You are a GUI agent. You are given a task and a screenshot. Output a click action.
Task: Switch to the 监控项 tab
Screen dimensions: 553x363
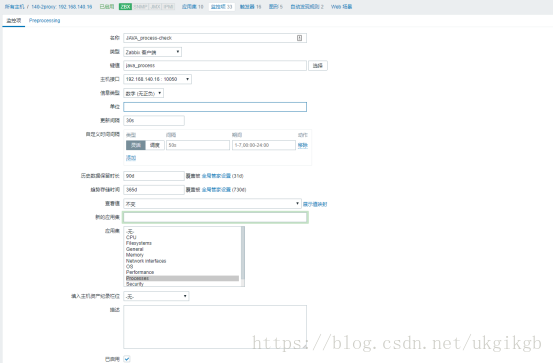[x=14, y=21]
